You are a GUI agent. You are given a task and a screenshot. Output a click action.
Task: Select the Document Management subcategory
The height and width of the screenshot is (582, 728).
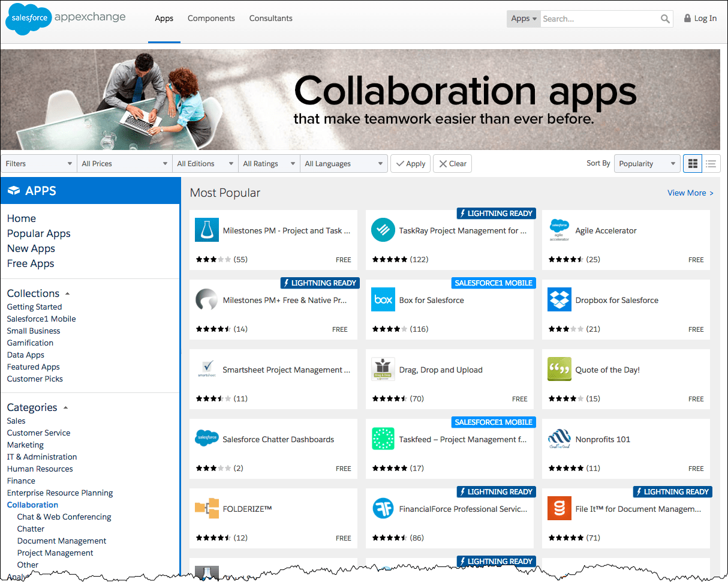[x=62, y=541]
